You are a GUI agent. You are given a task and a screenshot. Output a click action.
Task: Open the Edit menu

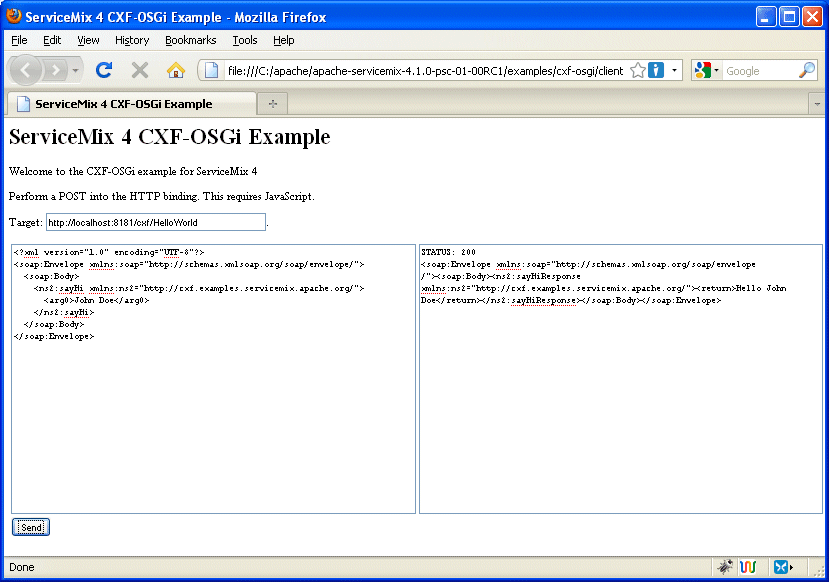[x=52, y=40]
